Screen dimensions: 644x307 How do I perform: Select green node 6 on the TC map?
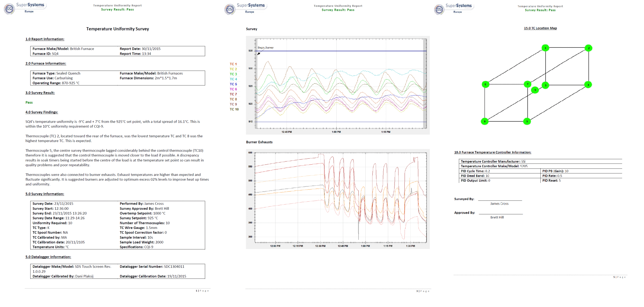point(485,84)
